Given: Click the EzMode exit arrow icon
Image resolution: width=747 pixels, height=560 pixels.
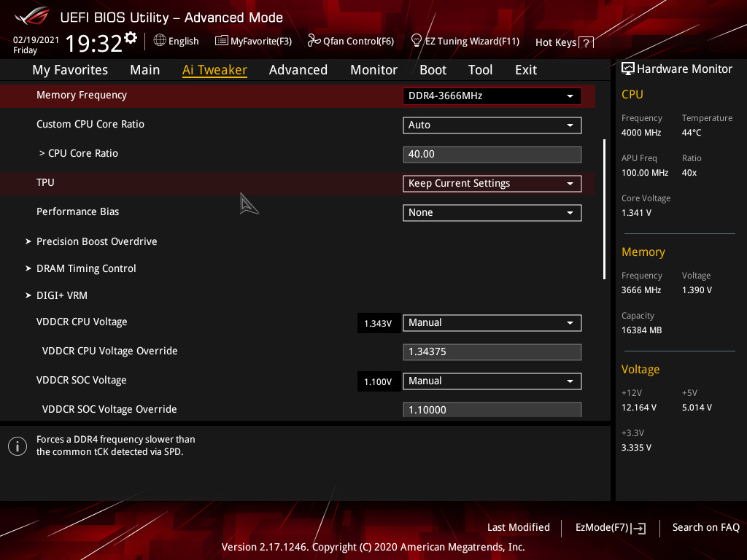Looking at the screenshot, I should click(x=639, y=528).
